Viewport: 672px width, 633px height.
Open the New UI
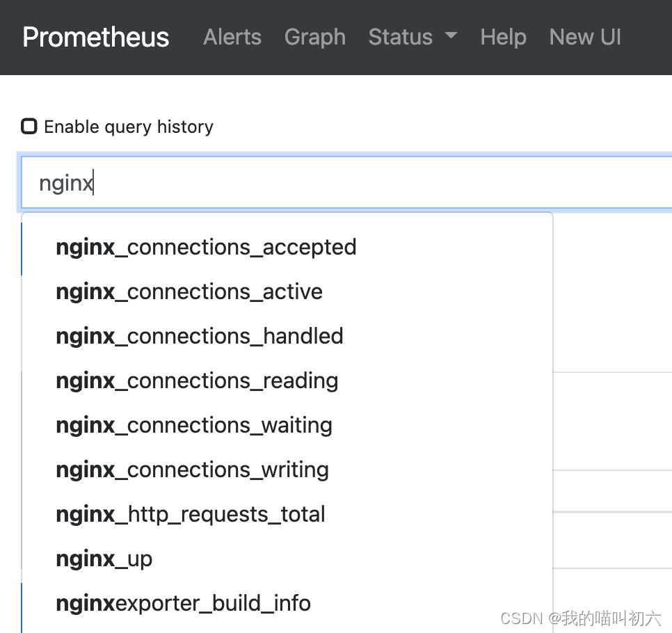coord(585,38)
